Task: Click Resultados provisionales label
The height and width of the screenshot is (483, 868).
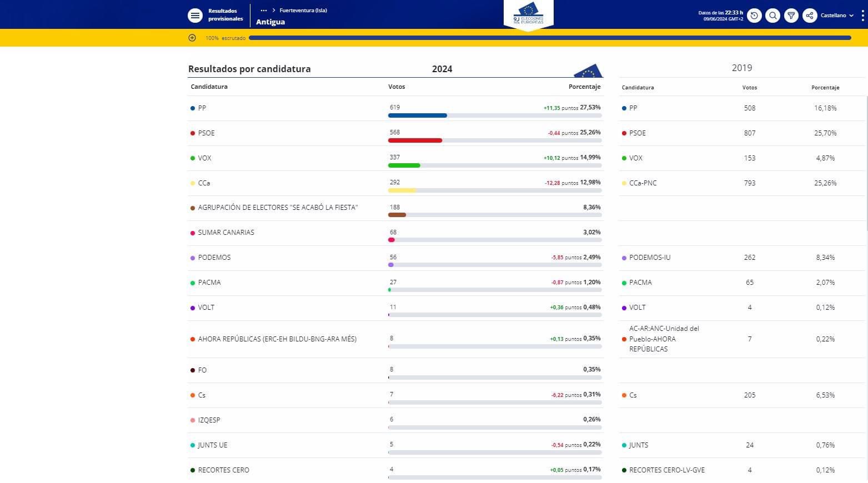Action: coord(225,15)
